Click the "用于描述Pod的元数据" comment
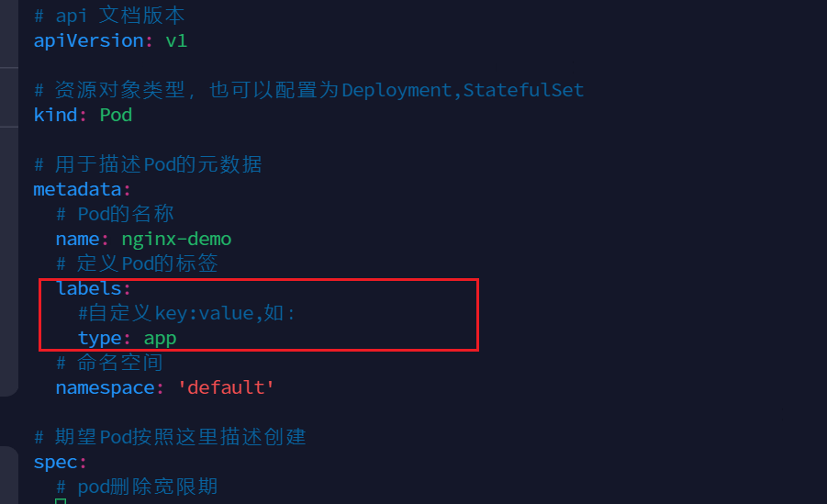The width and height of the screenshot is (827, 504). 158,164
